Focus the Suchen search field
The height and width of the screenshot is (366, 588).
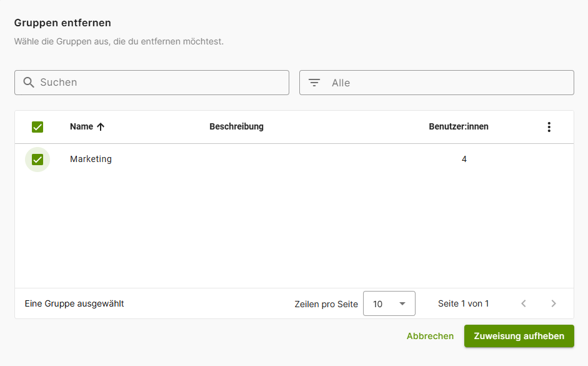[x=152, y=83]
